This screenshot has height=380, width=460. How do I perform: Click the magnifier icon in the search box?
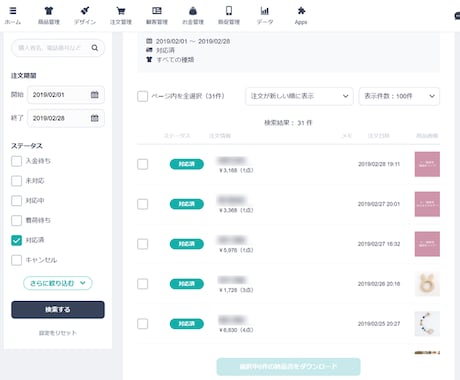tap(95, 48)
